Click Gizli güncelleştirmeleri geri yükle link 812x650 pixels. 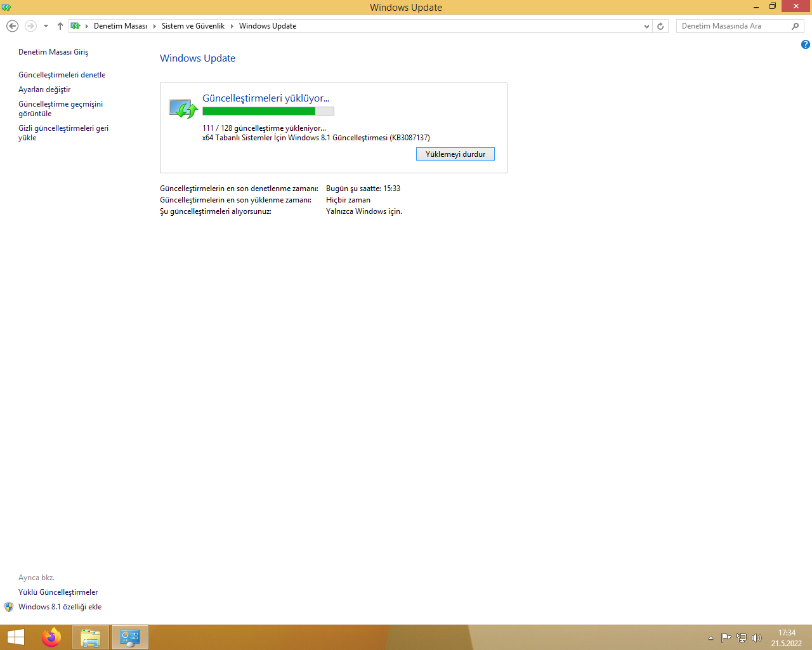(63, 133)
